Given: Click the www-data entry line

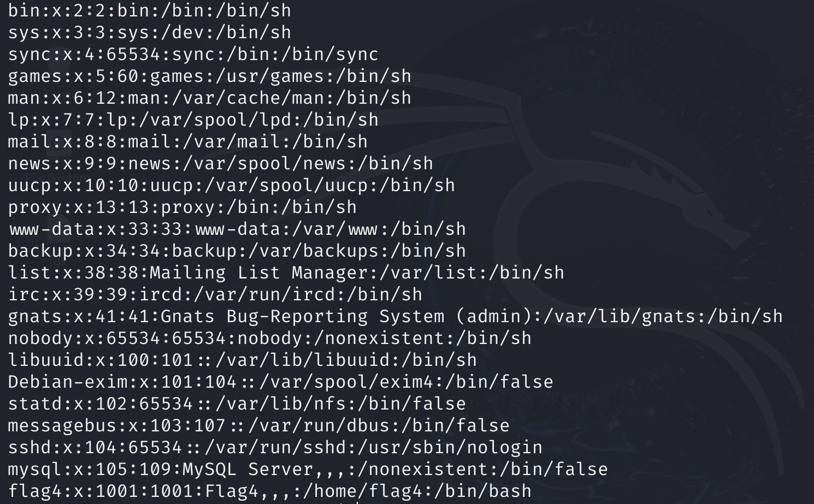Looking at the screenshot, I should tap(237, 229).
